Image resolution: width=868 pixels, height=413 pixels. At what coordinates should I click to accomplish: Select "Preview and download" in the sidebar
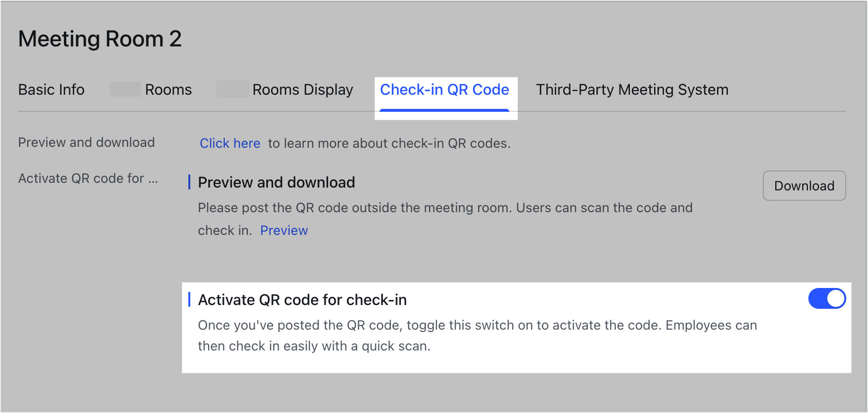86,142
